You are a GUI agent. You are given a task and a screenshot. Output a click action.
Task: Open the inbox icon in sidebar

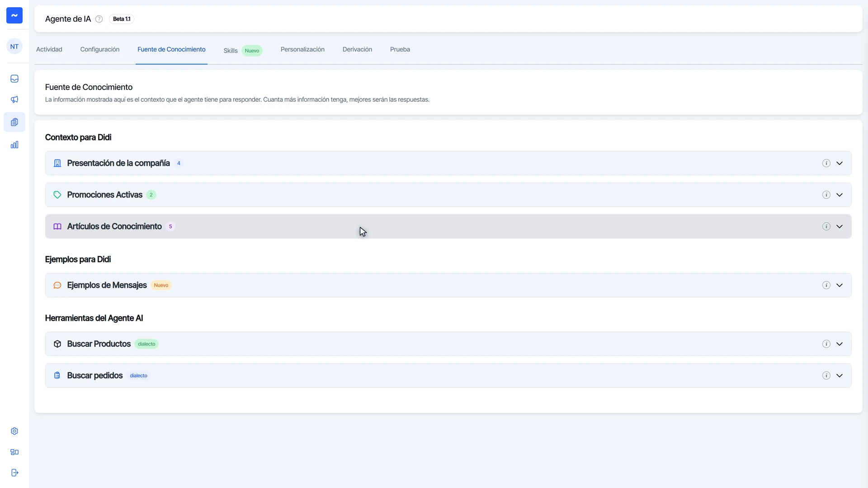(x=14, y=79)
